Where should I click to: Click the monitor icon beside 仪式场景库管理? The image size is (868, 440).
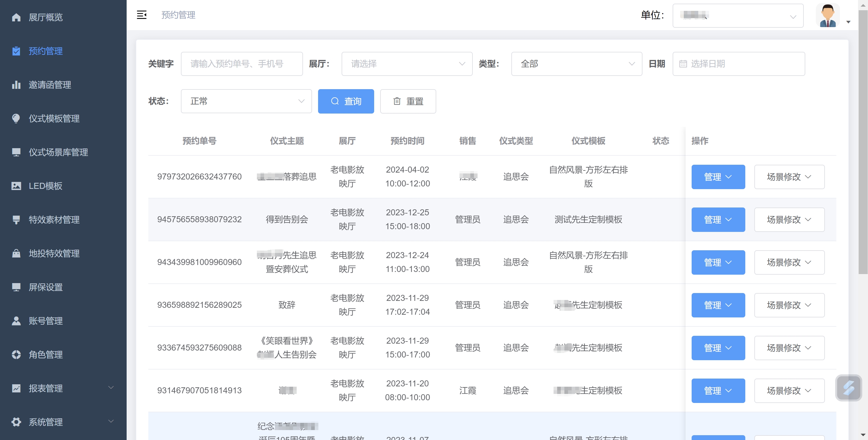tap(16, 152)
